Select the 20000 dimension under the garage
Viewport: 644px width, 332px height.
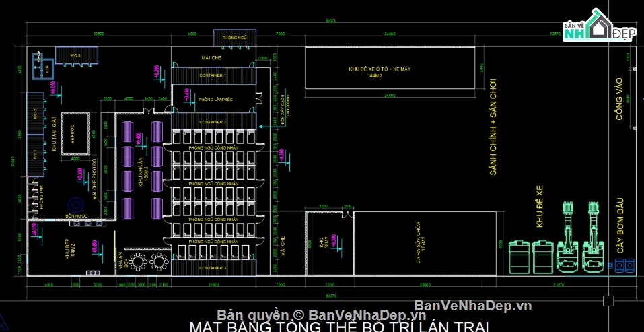click(x=425, y=284)
